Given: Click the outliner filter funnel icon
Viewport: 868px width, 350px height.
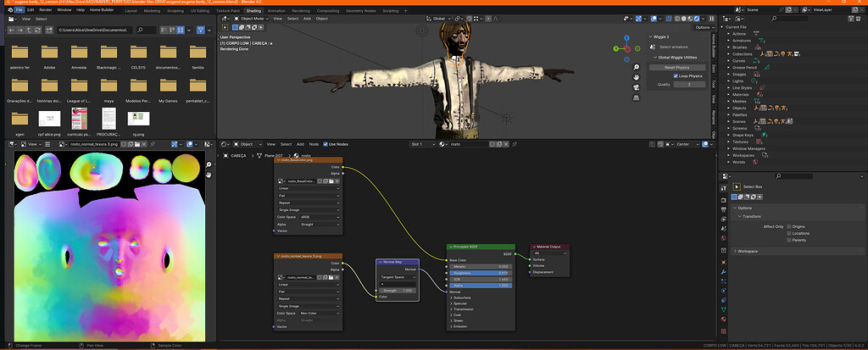Looking at the screenshot, I should pyautogui.click(x=849, y=19).
